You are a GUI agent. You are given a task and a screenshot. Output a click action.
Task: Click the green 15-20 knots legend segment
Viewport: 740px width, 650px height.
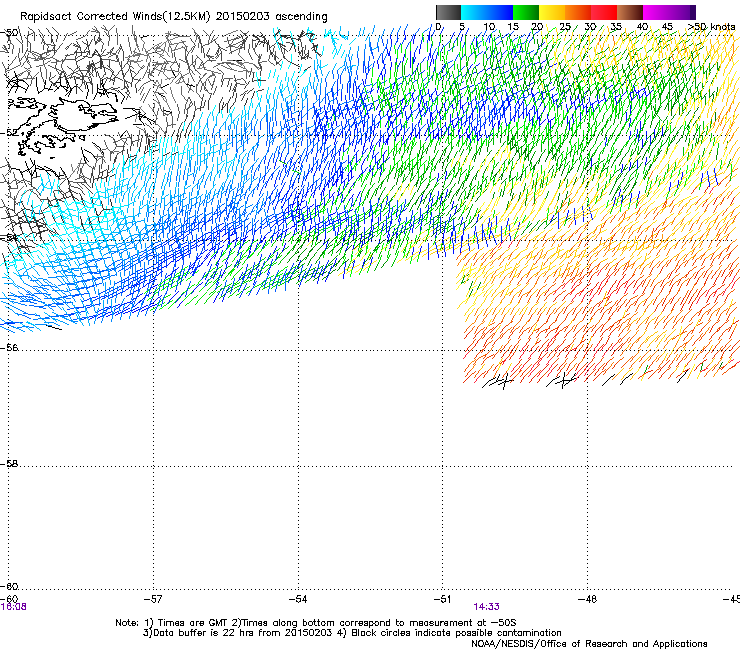click(526, 12)
